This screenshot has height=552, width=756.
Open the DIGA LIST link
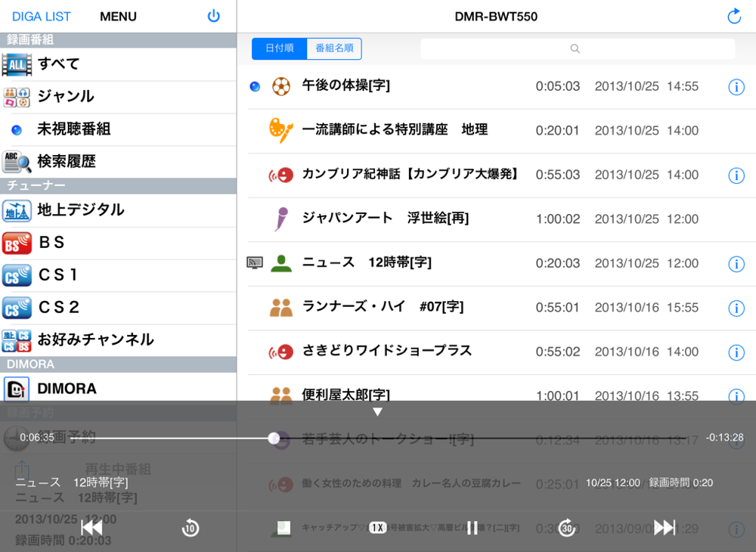41,17
